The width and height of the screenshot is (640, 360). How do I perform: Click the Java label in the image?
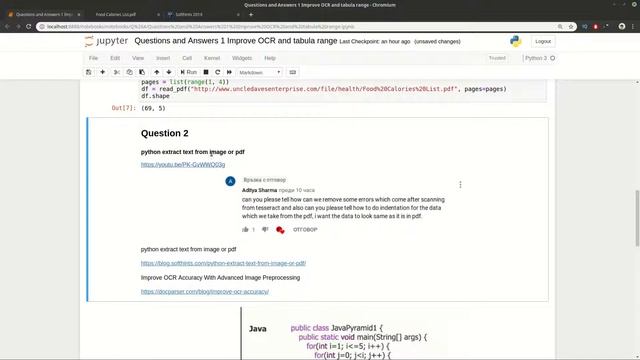258,329
